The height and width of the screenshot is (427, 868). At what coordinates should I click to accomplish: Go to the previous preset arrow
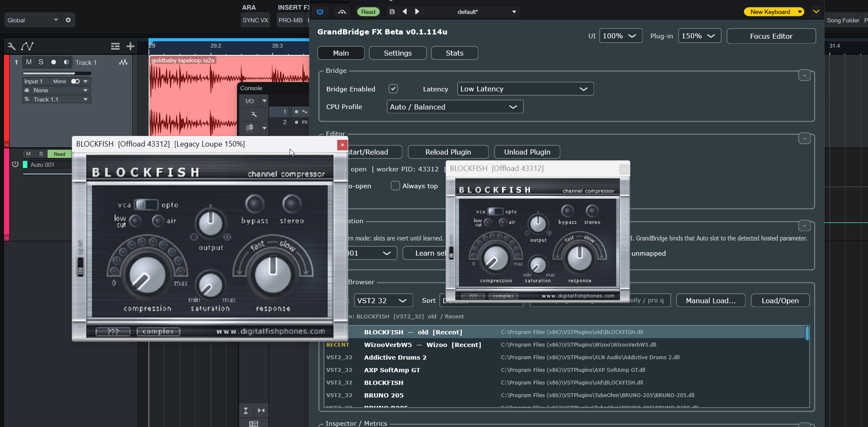405,12
